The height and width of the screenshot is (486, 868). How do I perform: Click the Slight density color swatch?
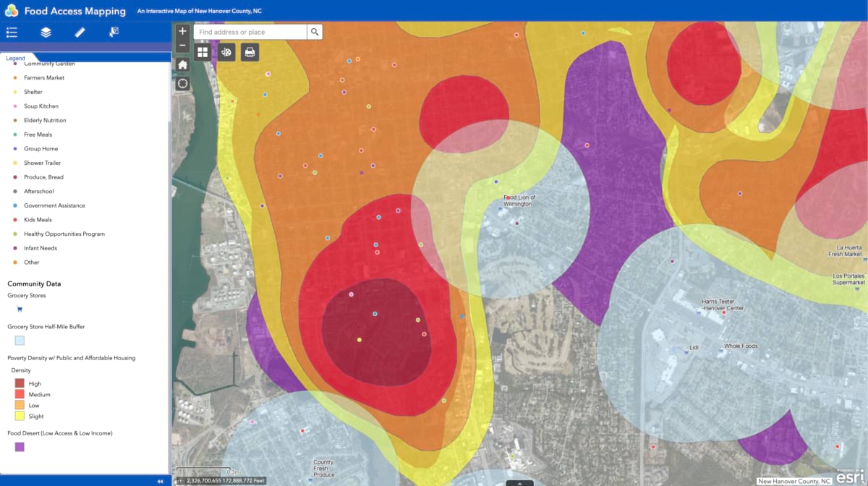pyautogui.click(x=20, y=416)
